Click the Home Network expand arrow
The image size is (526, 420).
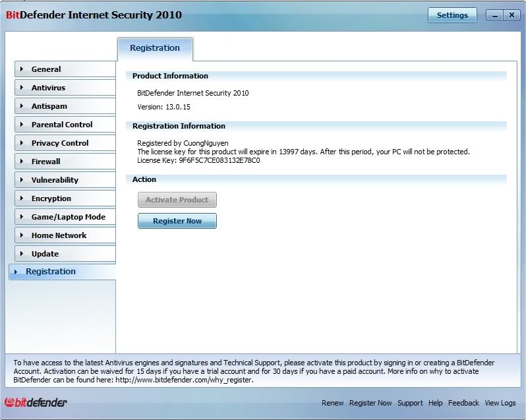[x=22, y=235]
